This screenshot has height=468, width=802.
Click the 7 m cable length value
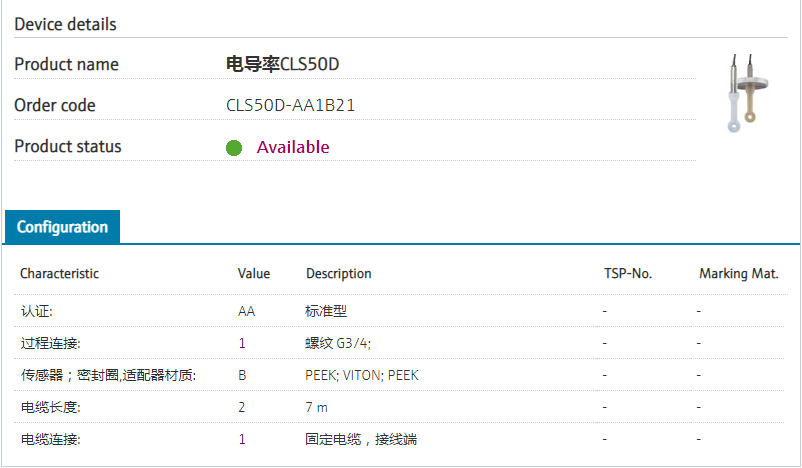pos(317,407)
